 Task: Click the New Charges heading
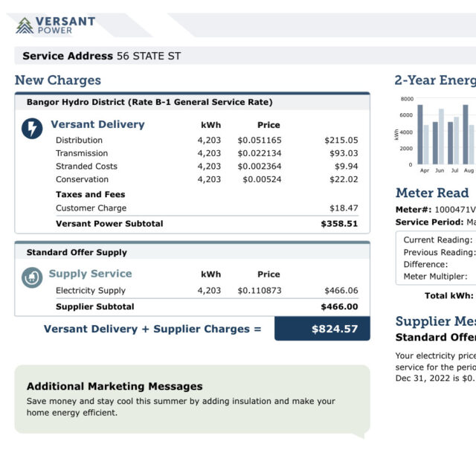tap(57, 80)
